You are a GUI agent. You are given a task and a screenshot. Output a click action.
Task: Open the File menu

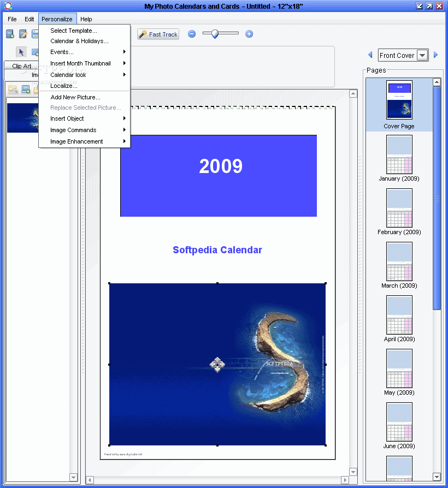[12, 19]
